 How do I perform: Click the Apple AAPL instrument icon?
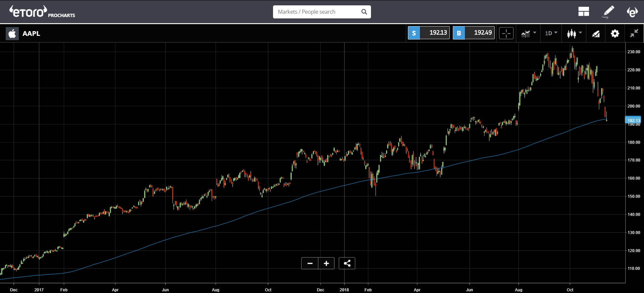pyautogui.click(x=12, y=33)
